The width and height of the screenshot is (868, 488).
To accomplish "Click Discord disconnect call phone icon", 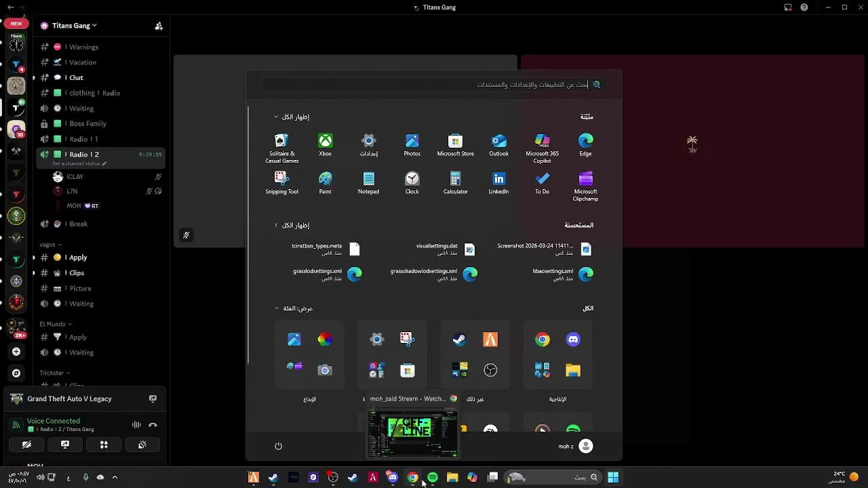I will tap(153, 425).
